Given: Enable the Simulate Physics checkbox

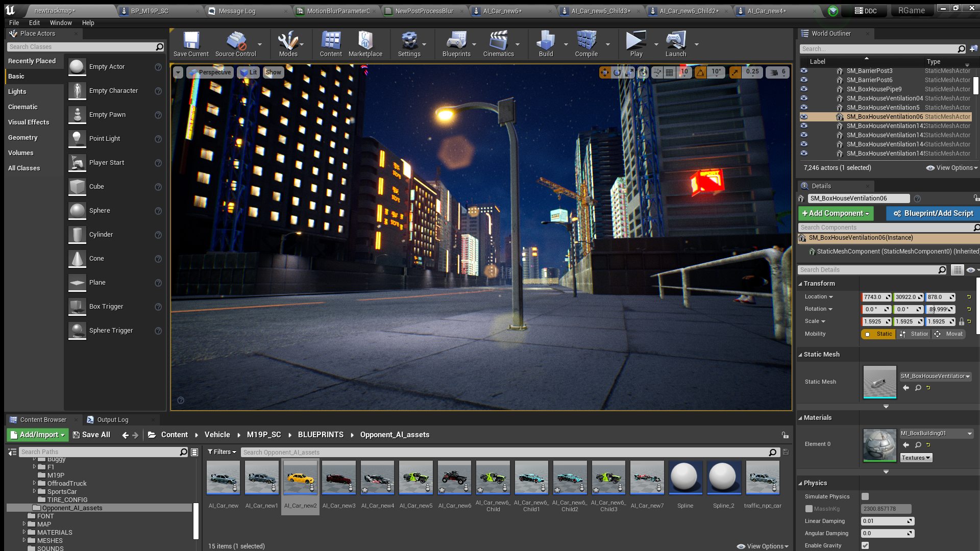Looking at the screenshot, I should click(865, 496).
